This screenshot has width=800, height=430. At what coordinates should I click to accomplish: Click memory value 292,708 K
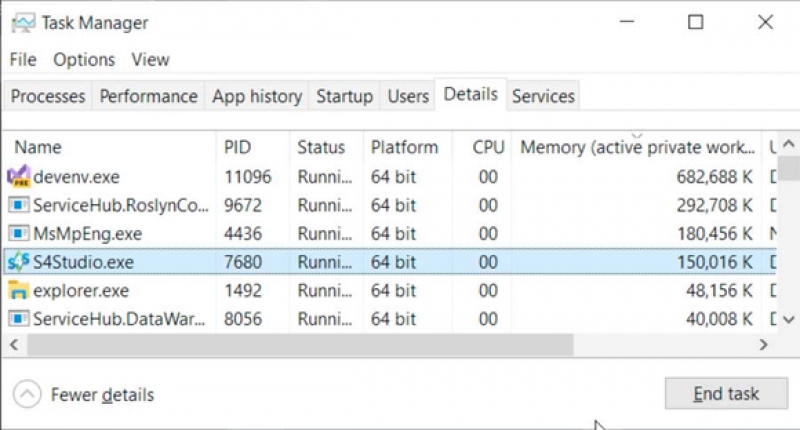(714, 206)
